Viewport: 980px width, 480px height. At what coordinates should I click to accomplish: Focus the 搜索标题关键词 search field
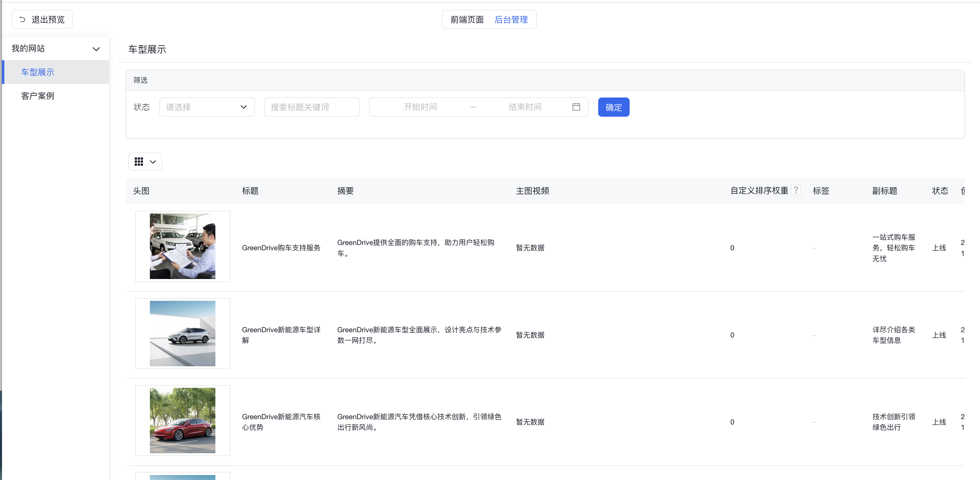pyautogui.click(x=312, y=107)
